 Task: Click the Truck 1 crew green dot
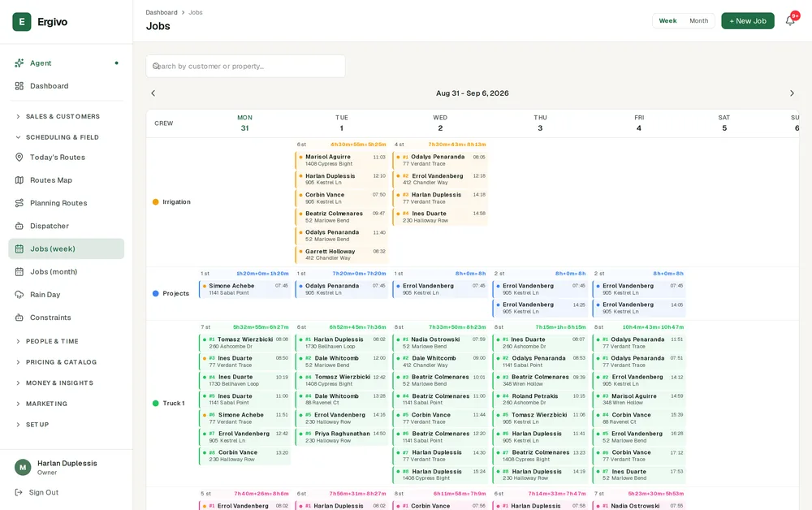[155, 404]
